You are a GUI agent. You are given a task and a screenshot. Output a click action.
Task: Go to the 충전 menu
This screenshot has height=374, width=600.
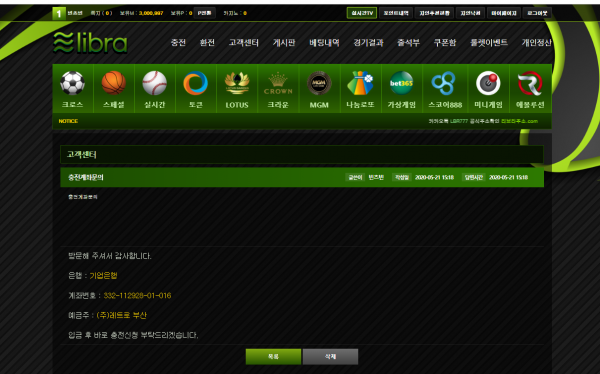[x=178, y=42]
